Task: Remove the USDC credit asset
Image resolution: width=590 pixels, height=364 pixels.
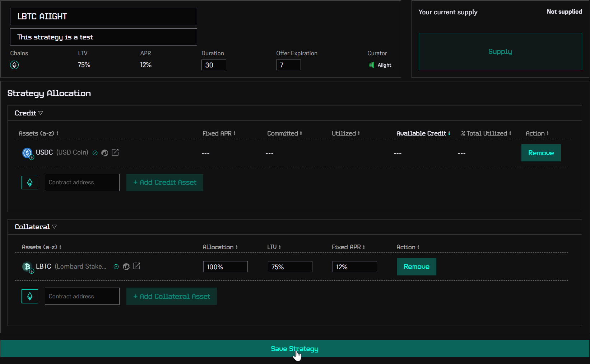Action: 541,153
